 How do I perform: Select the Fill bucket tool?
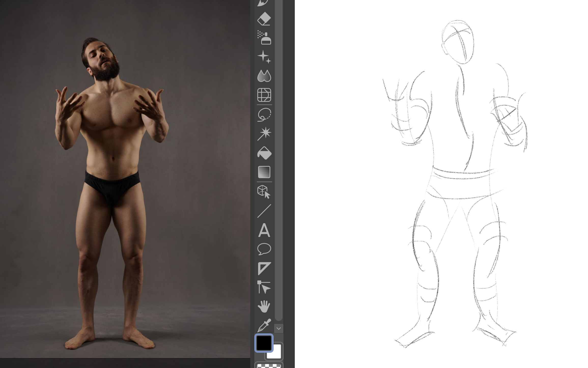point(264,153)
